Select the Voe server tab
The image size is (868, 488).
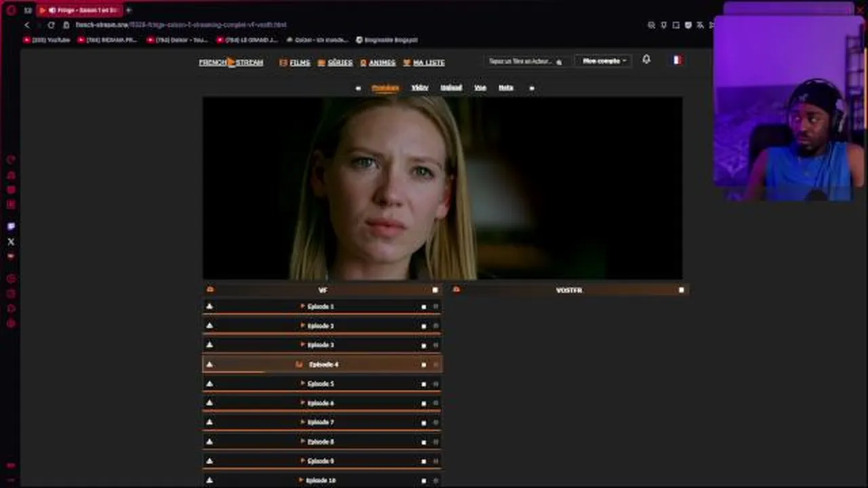(480, 87)
